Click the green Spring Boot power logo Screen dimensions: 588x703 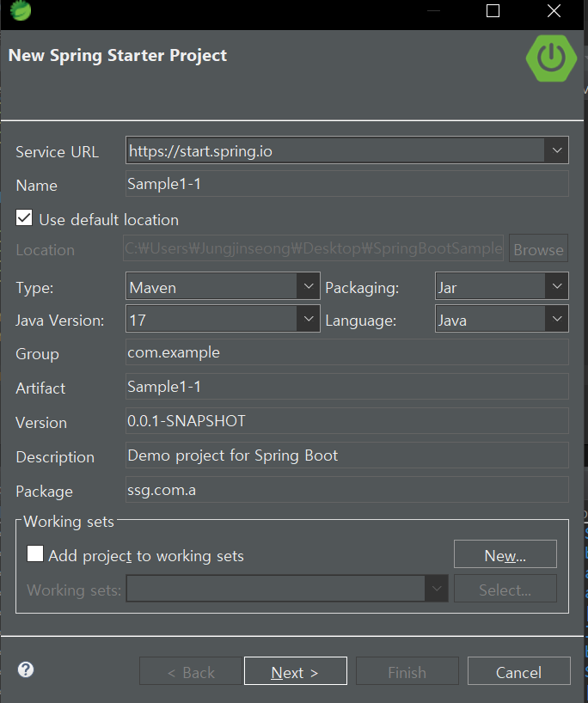pos(551,58)
